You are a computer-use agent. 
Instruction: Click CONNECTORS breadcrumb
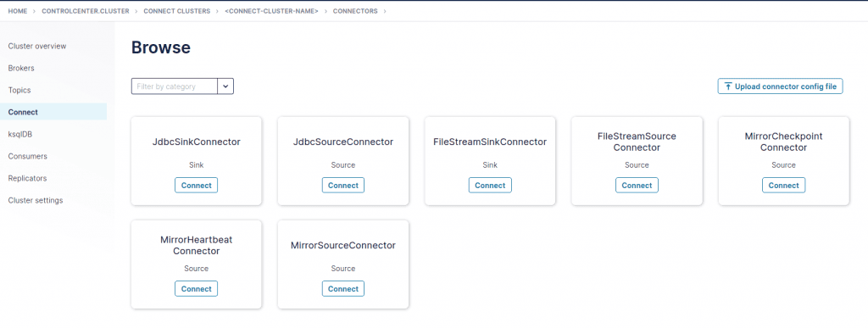click(x=355, y=11)
